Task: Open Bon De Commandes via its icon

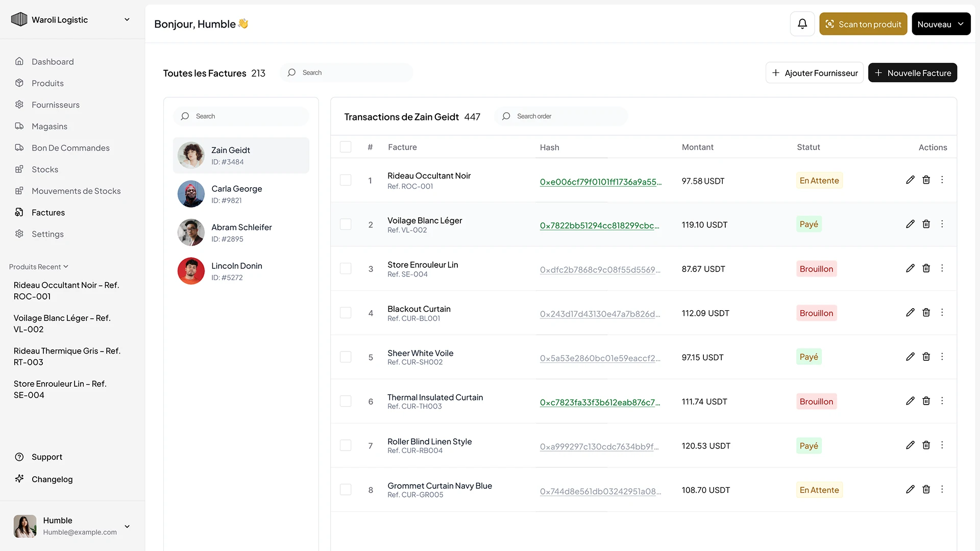Action: click(x=19, y=147)
